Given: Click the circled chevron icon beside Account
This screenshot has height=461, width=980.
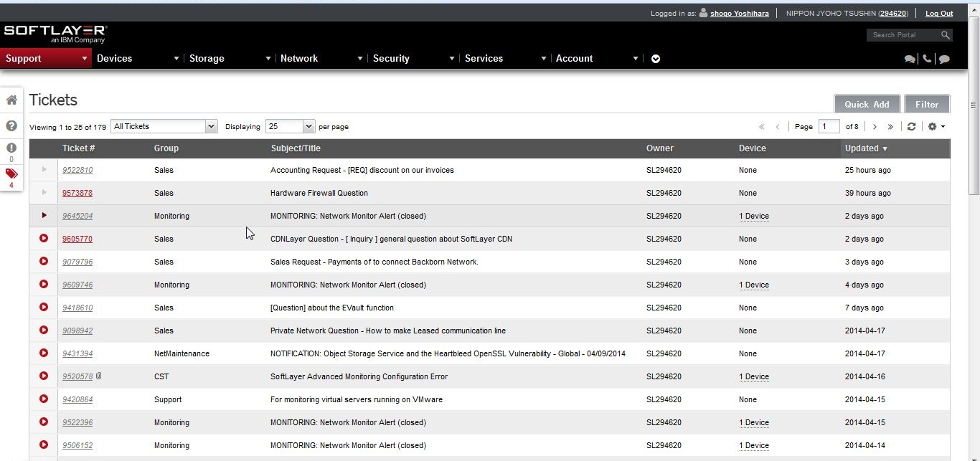Looking at the screenshot, I should [x=656, y=59].
